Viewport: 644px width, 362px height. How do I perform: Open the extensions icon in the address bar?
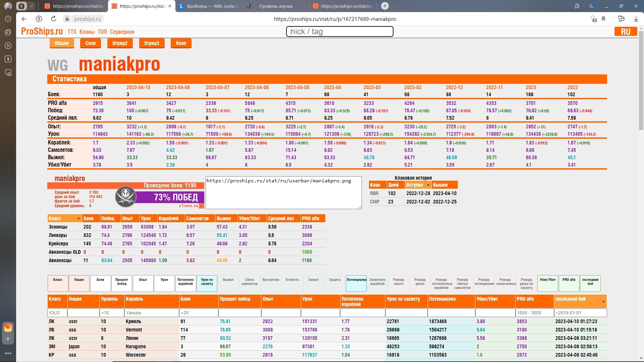[621, 19]
